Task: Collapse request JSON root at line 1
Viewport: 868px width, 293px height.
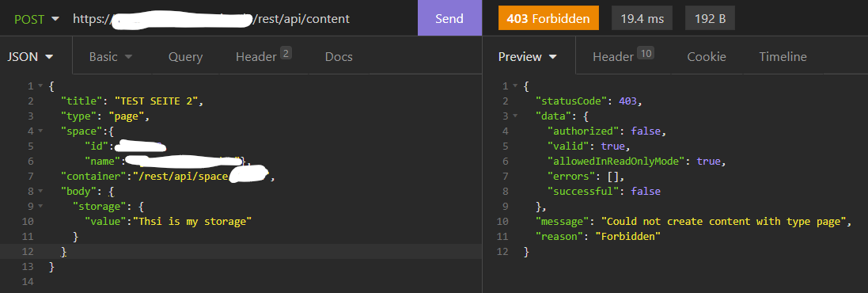Action: click(x=40, y=86)
